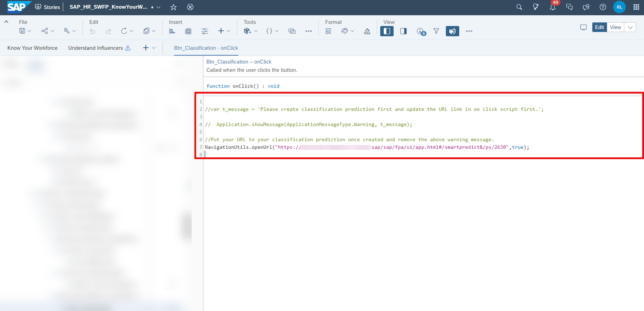Expand the add page dropdown chevron
This screenshot has height=311, width=644.
154,48
